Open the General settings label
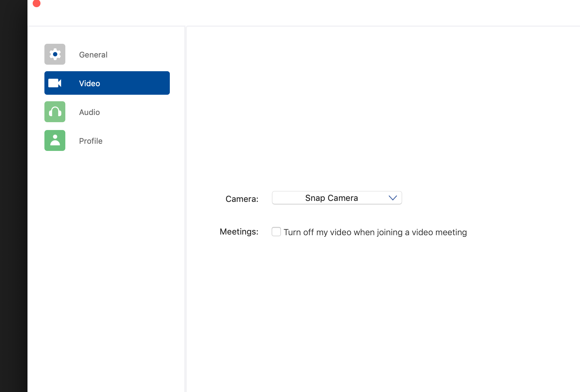 tap(93, 55)
